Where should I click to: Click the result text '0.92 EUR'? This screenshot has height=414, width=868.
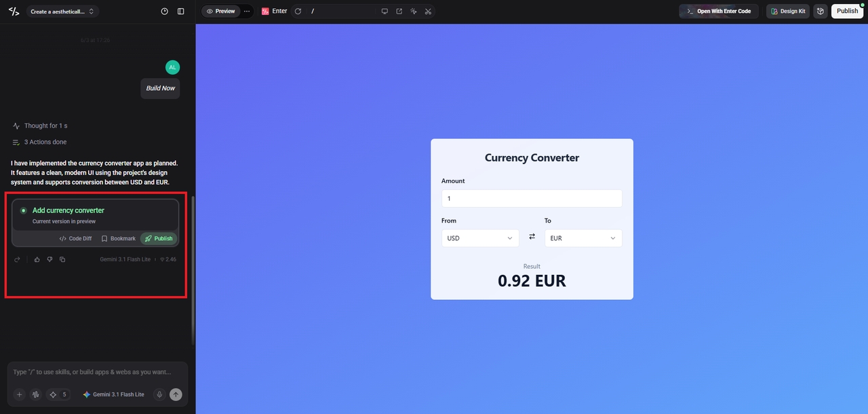click(x=532, y=280)
